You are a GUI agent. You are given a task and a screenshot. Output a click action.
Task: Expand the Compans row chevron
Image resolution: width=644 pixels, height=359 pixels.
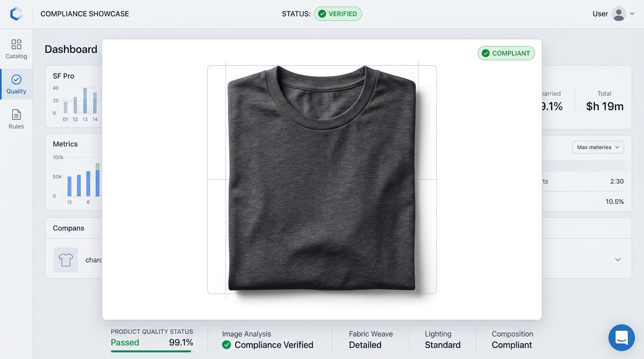click(618, 259)
